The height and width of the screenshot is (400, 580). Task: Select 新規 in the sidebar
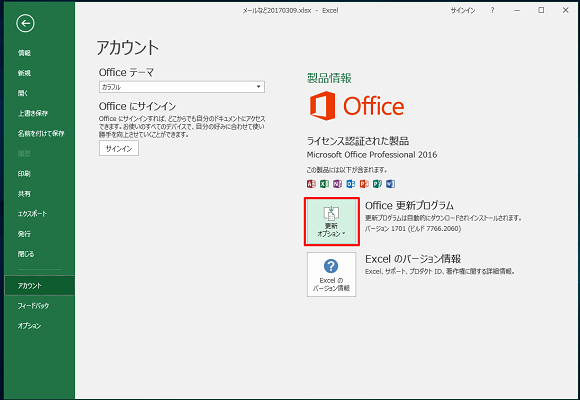pyautogui.click(x=24, y=73)
